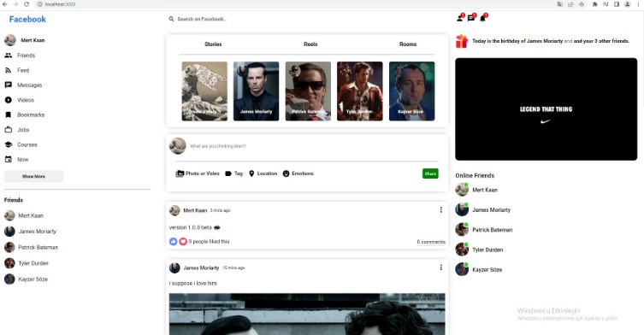Viewport: 644px width, 335px height.
Task: Open friend requests notification icon
Action: (x=460, y=18)
